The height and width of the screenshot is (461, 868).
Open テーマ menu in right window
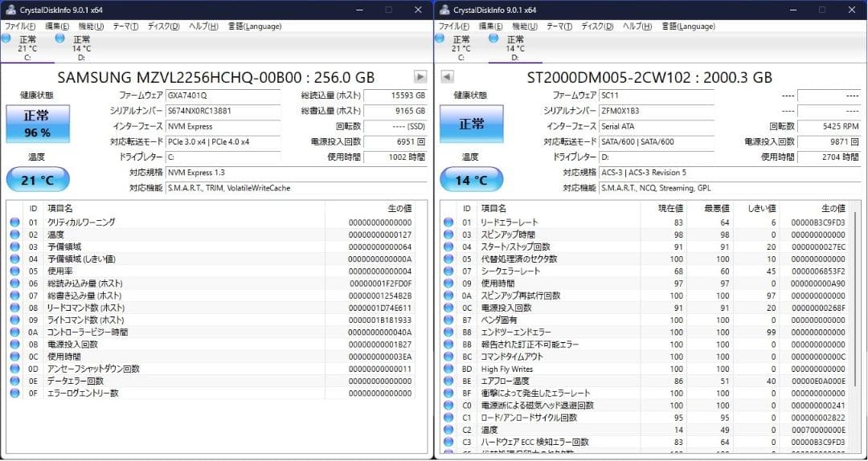pos(559,26)
